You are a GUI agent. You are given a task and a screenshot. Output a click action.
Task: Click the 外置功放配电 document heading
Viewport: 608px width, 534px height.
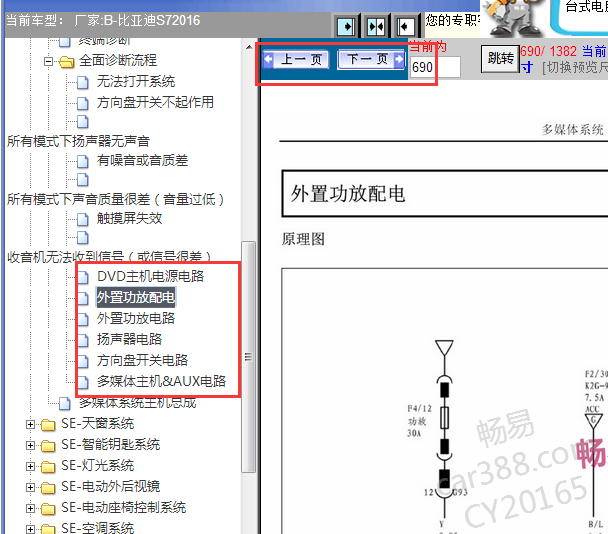pyautogui.click(x=348, y=194)
